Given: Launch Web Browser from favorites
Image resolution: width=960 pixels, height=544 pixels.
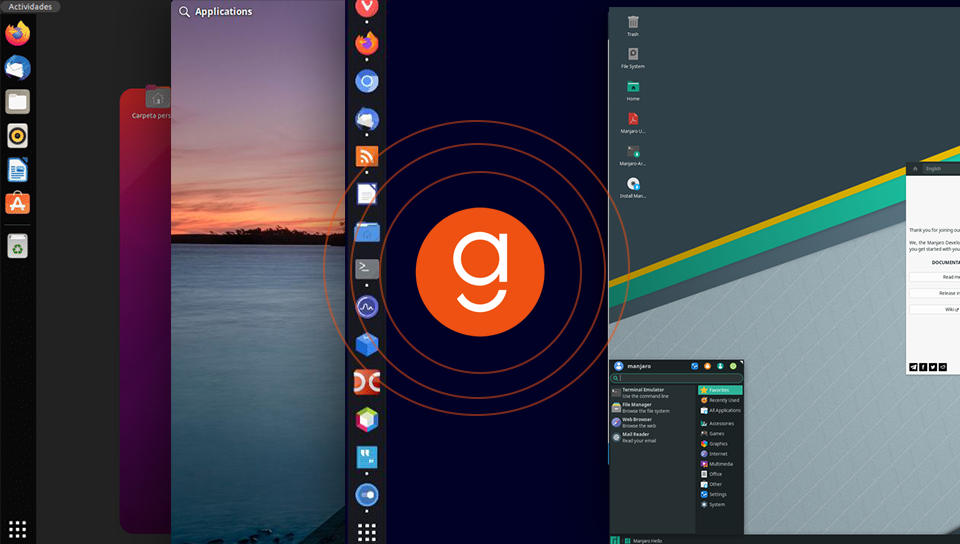Looking at the screenshot, I should pos(653,422).
